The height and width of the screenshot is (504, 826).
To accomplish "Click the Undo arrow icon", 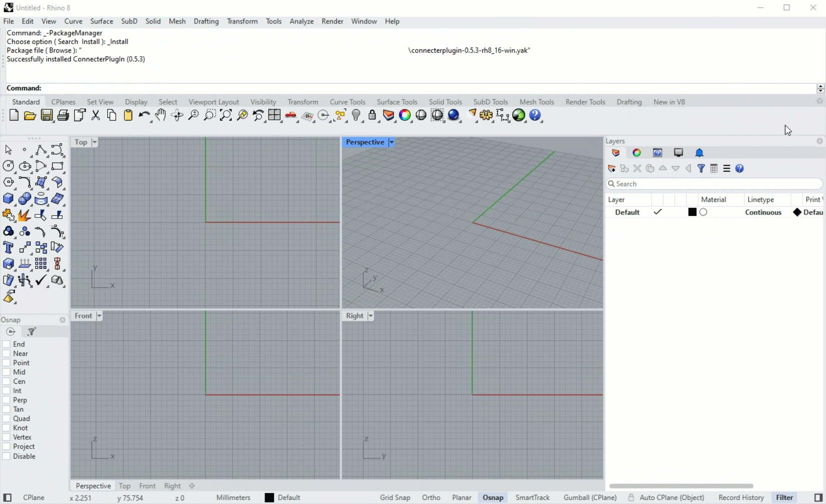I will click(144, 115).
